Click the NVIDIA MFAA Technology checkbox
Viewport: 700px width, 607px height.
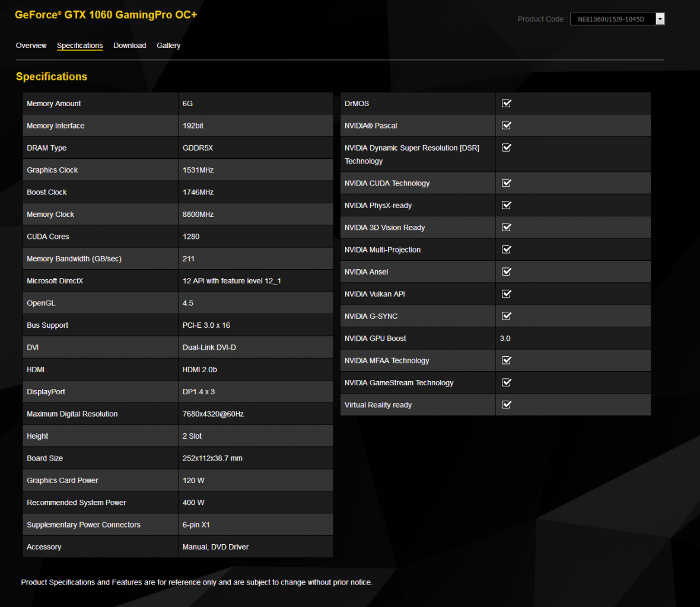pyautogui.click(x=506, y=360)
